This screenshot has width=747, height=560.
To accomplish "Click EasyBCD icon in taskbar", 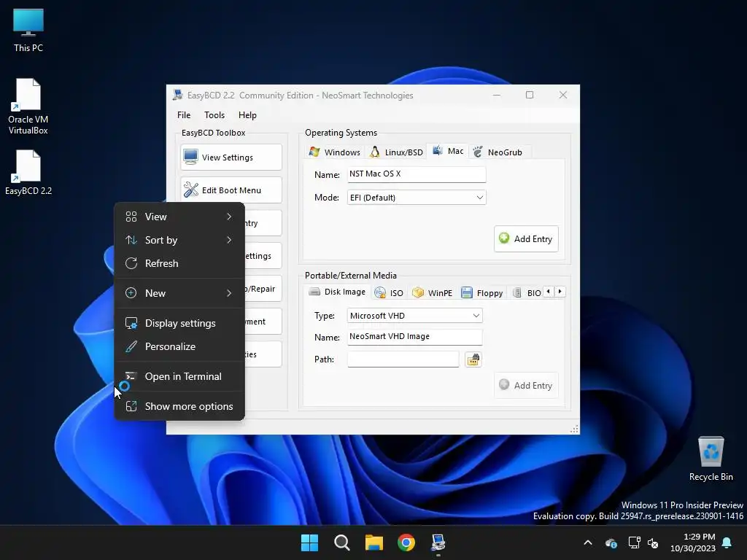I will [438, 542].
